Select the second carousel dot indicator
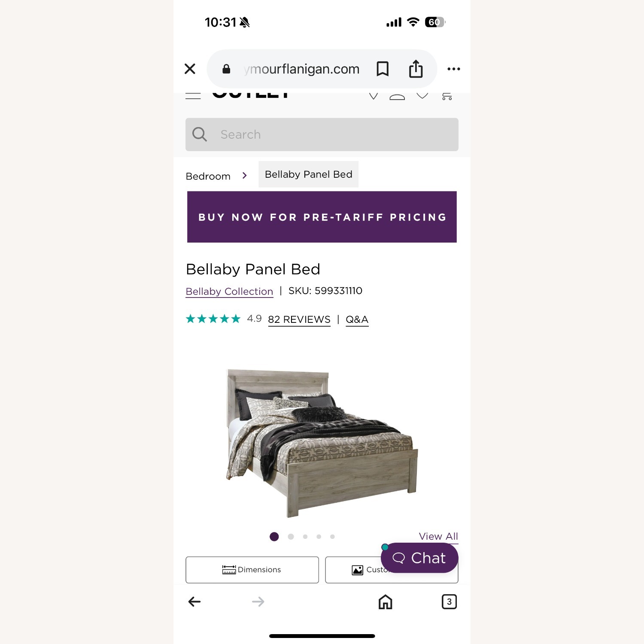The width and height of the screenshot is (644, 644). click(x=290, y=537)
